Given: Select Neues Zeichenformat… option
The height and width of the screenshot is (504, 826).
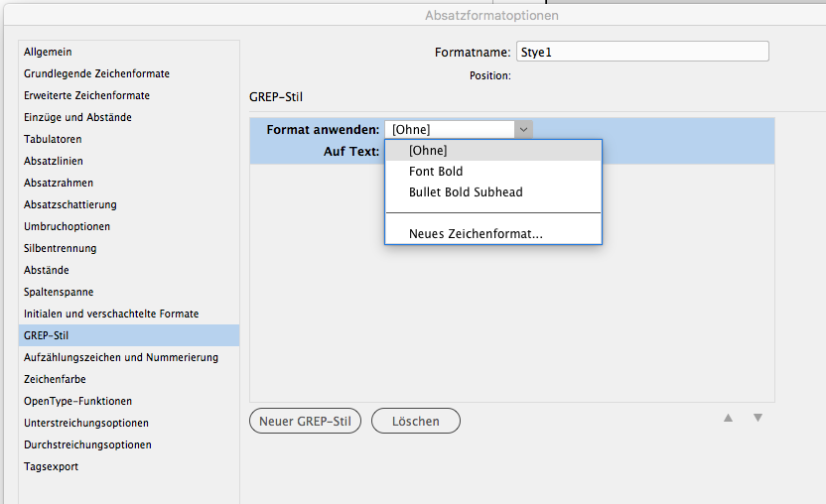Looking at the screenshot, I should tap(476, 234).
